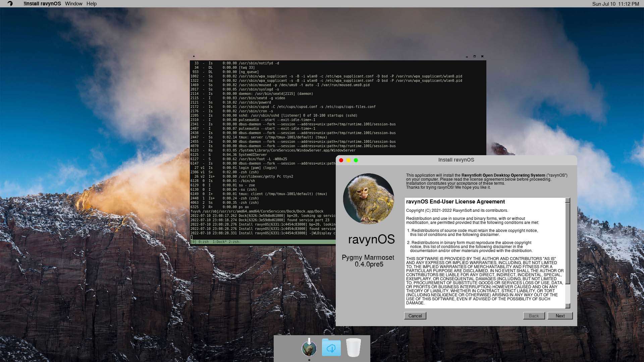Minimize installer with yellow button
Screen dimensions: 644x362
click(x=348, y=160)
